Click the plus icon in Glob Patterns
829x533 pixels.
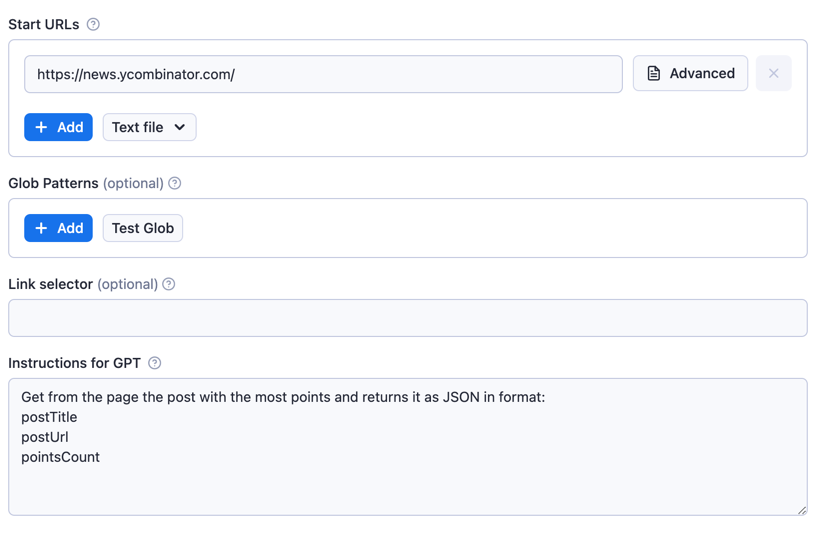click(41, 228)
